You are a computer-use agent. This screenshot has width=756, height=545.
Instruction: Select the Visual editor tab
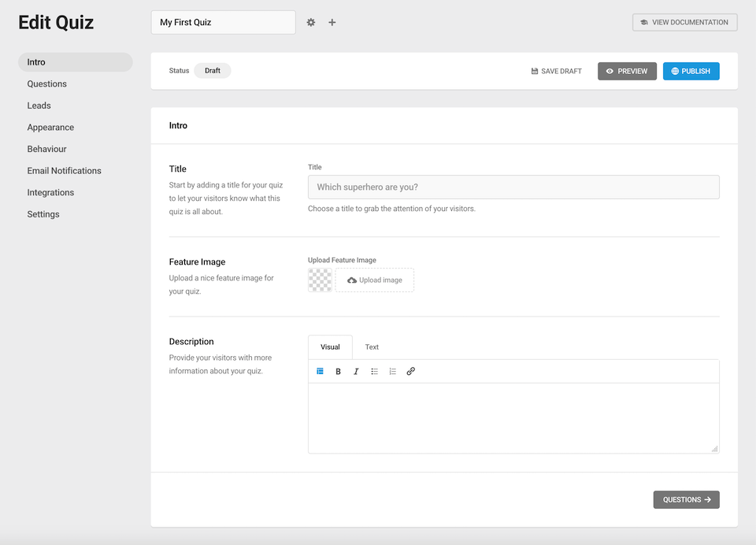tap(330, 347)
